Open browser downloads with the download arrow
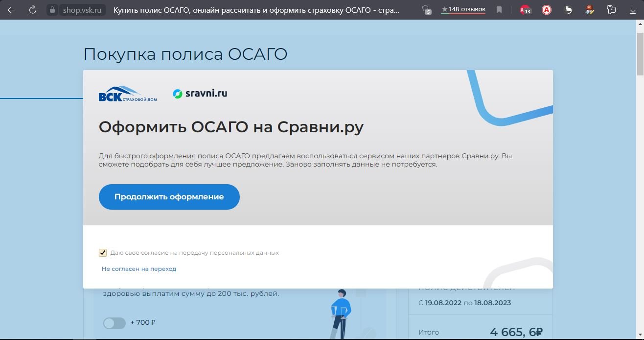Viewport: 644px width, 340px height. point(633,10)
